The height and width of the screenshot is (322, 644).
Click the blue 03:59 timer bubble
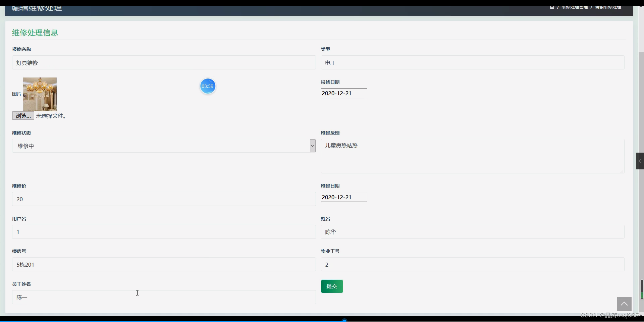(208, 86)
